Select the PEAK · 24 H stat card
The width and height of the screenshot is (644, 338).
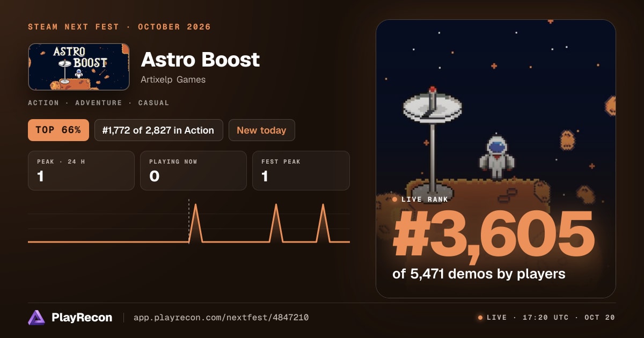click(81, 171)
